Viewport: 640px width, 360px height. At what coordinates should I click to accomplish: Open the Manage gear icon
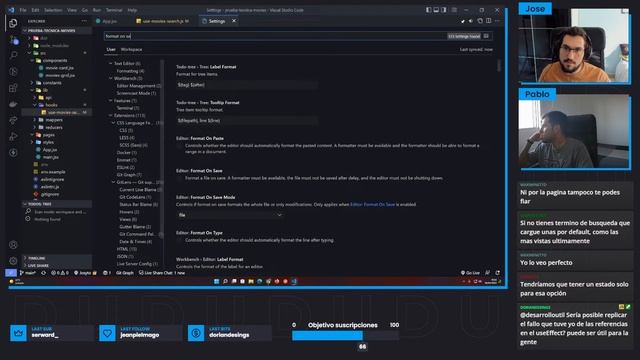coord(13,261)
